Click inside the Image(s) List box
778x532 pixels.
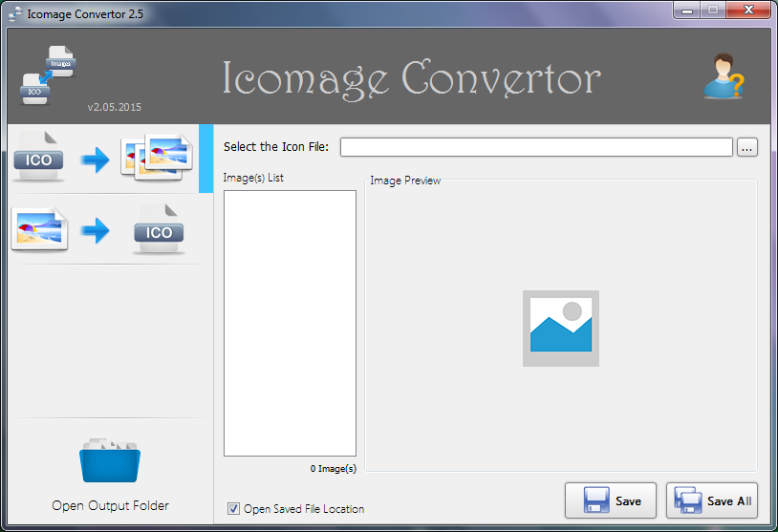click(x=290, y=323)
